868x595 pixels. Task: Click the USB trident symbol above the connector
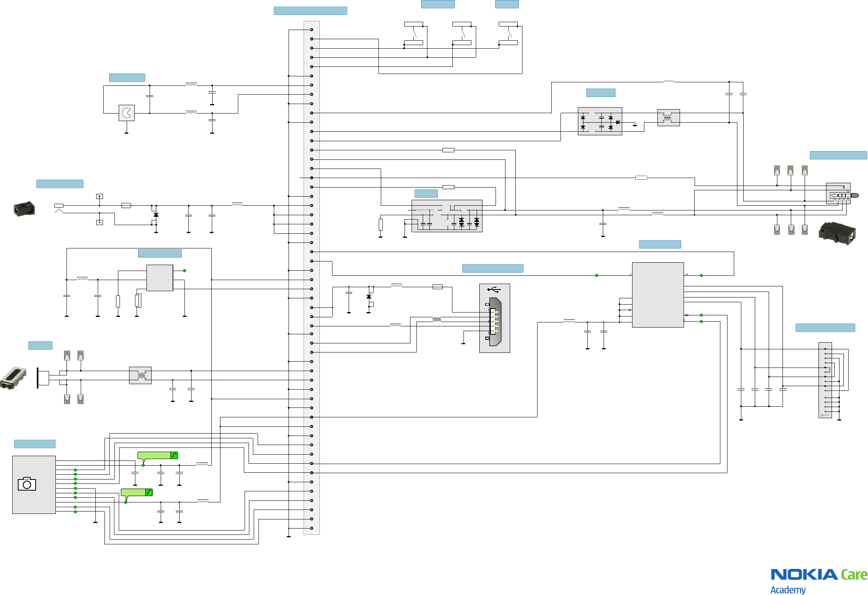(x=494, y=290)
